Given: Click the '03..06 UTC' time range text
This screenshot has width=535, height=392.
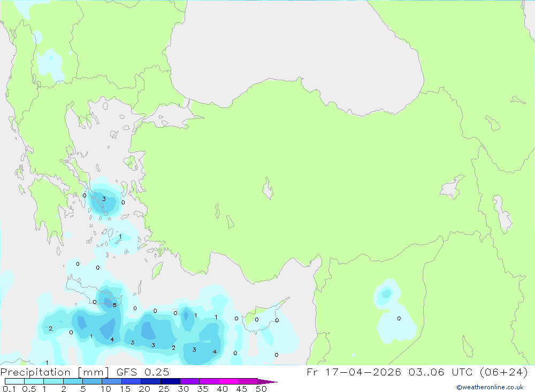Looking at the screenshot, I should coord(441,372).
